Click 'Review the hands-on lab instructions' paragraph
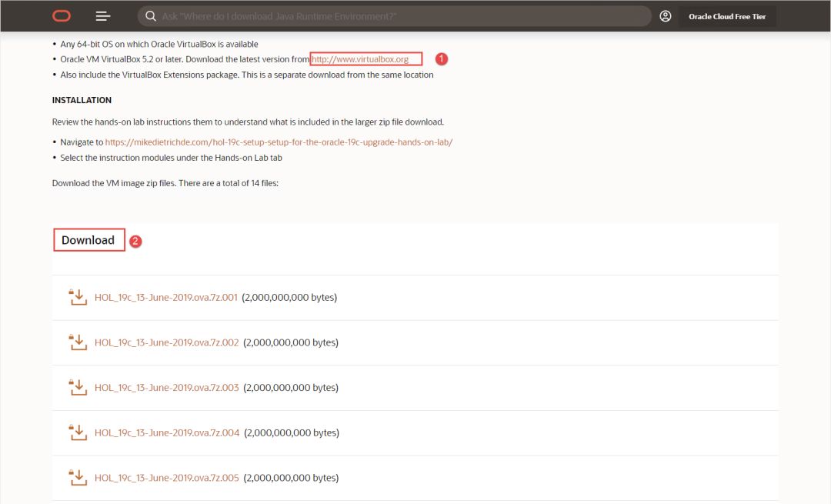The height and width of the screenshot is (504, 831). click(x=248, y=122)
